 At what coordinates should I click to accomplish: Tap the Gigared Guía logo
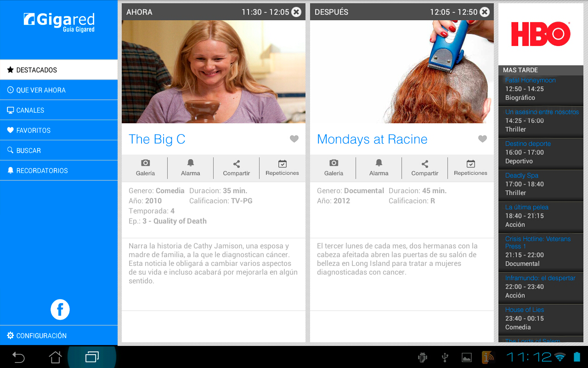pyautogui.click(x=59, y=23)
